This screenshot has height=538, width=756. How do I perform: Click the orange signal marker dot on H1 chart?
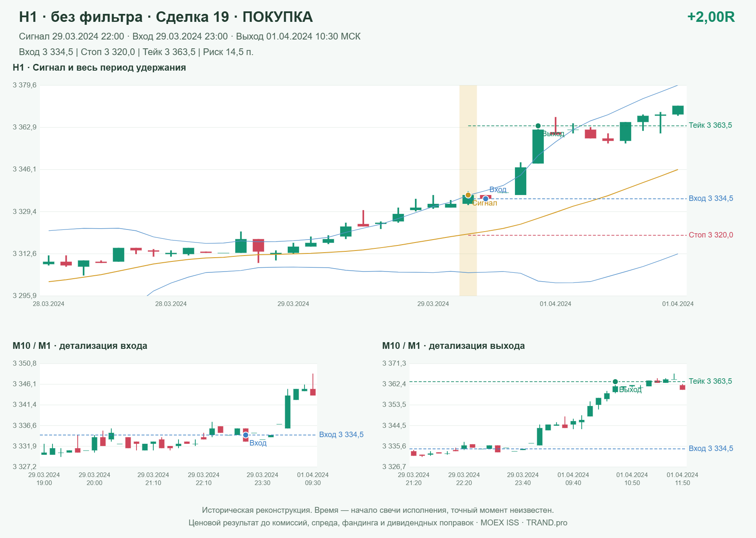[468, 195]
